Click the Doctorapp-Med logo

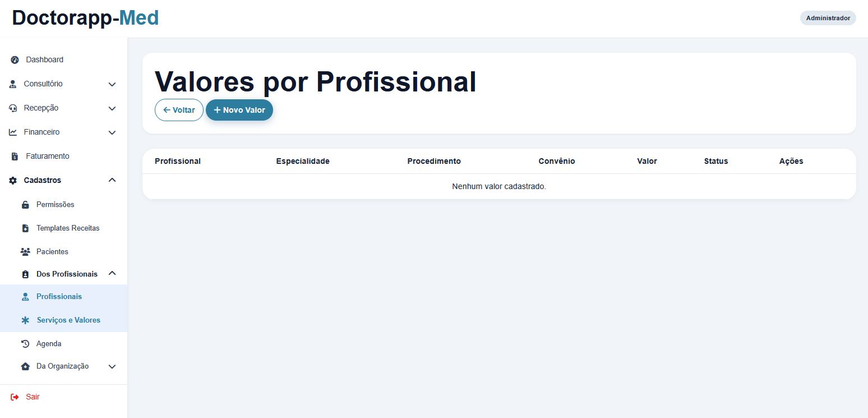tap(85, 18)
